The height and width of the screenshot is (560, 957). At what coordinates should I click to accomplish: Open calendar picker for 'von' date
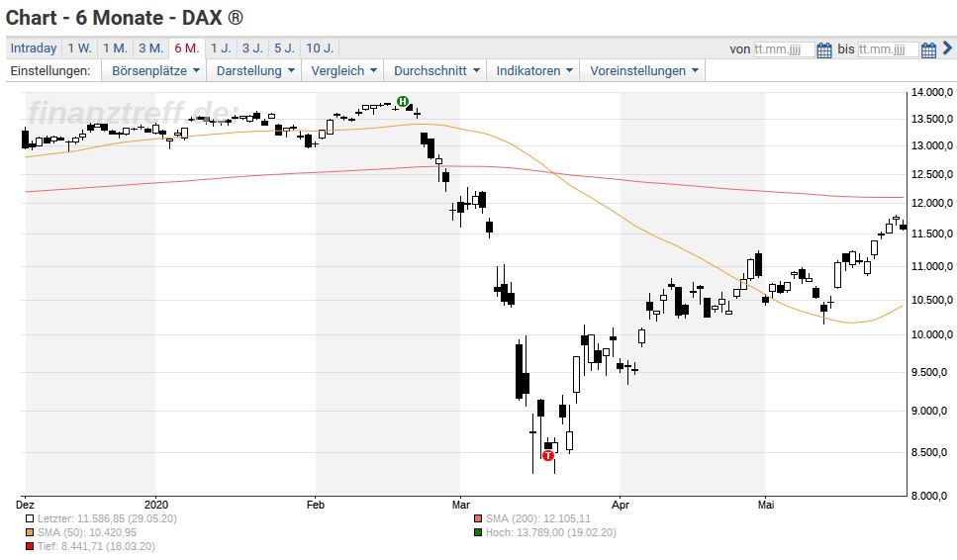tap(824, 49)
